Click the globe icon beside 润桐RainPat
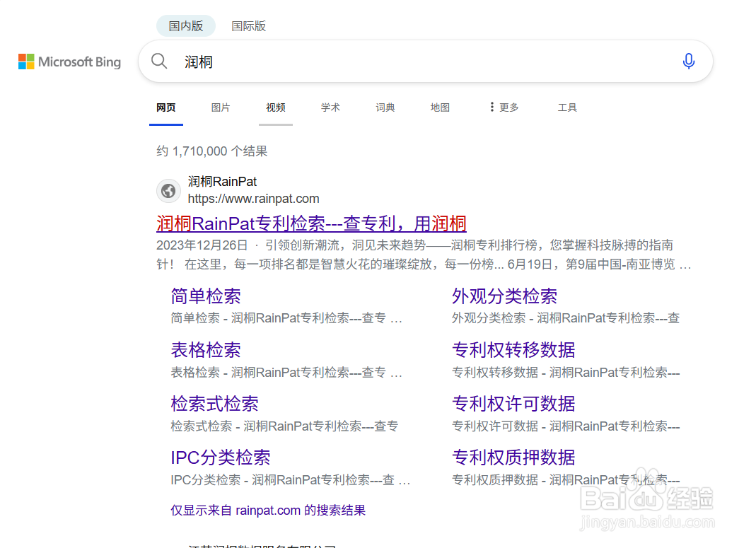The height and width of the screenshot is (548, 756). tap(168, 191)
